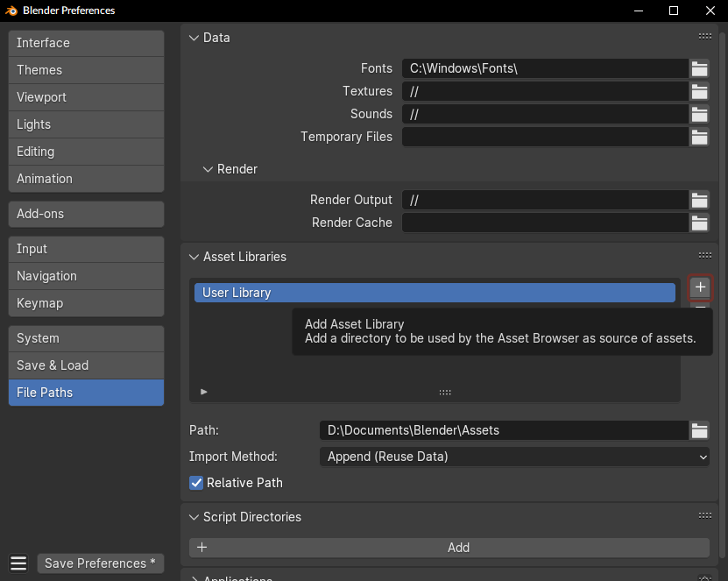Collapse the Data panel
Image resolution: width=728 pixels, height=581 pixels.
tap(194, 38)
